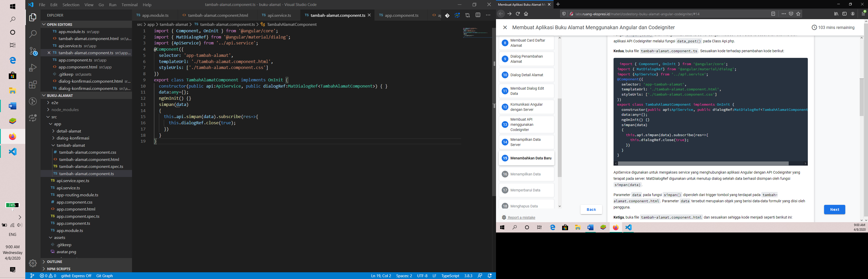Open Source Control view in activity bar

tap(33, 51)
